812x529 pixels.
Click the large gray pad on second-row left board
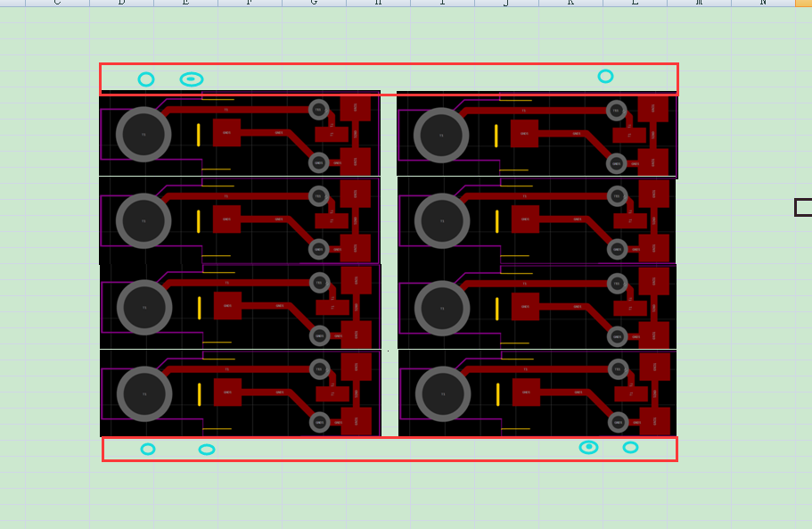(144, 220)
